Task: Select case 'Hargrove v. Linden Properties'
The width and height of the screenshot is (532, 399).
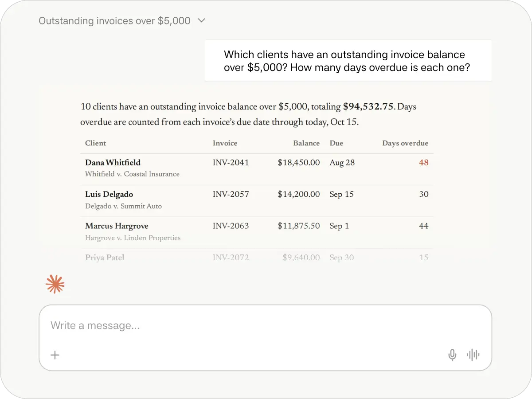Action: coord(133,238)
